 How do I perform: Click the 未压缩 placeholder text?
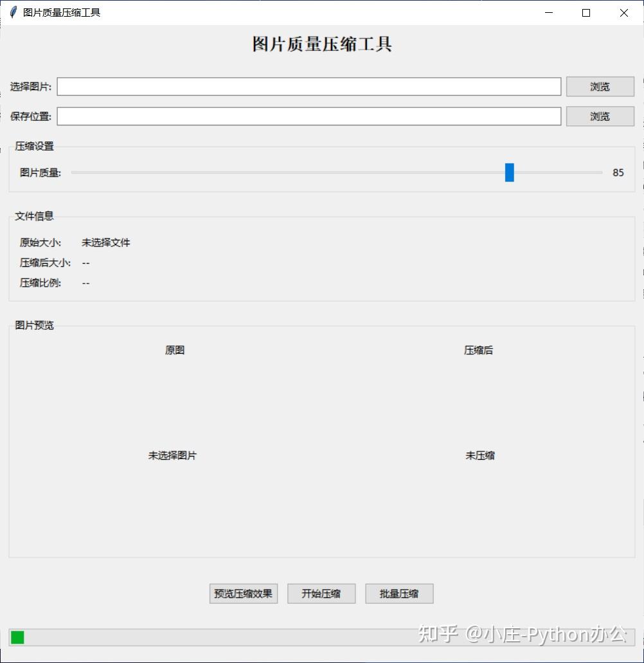(479, 456)
